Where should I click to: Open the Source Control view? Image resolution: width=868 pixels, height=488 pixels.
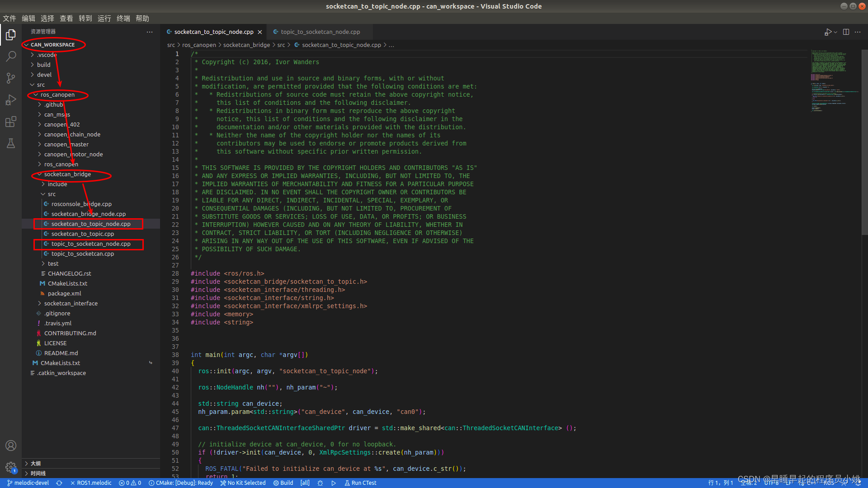[10, 78]
